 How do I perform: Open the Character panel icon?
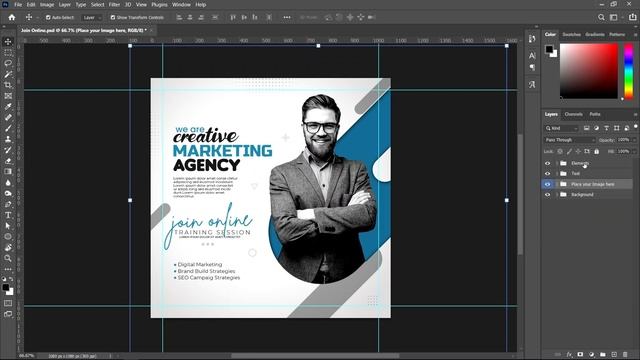(x=532, y=55)
